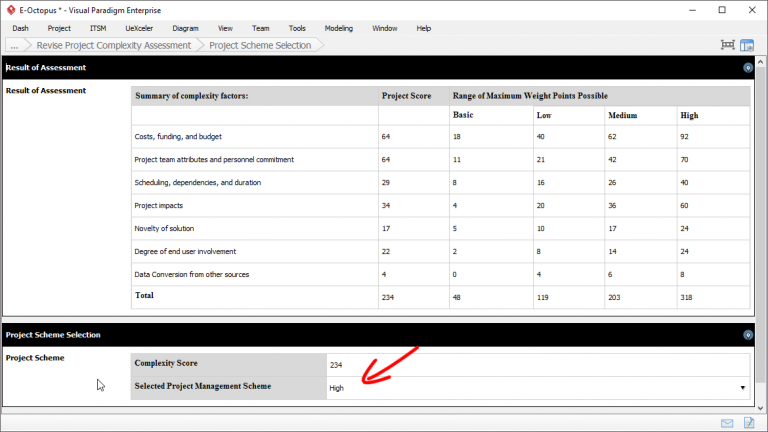Go to Revise Project Complexity Assessment breadcrumb
This screenshot has width=768, height=432.
point(113,45)
